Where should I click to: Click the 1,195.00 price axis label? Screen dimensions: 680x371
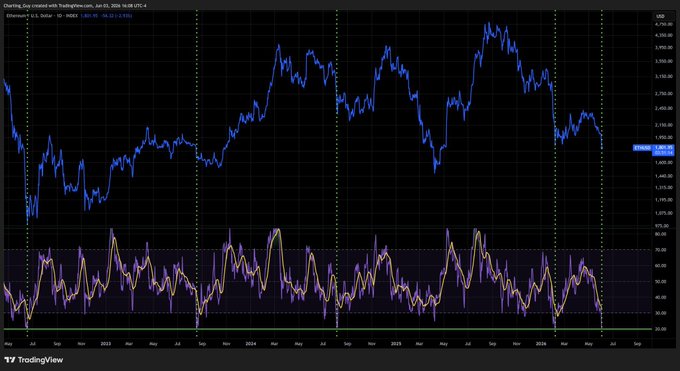(x=664, y=200)
